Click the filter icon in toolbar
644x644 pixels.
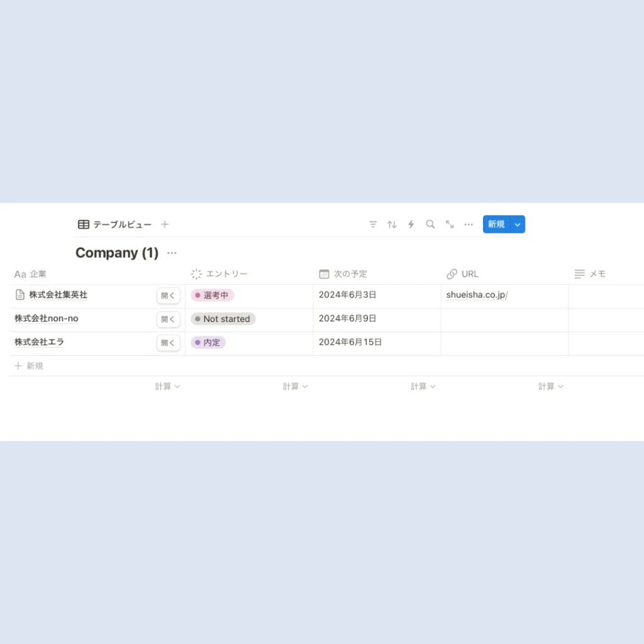click(x=372, y=225)
